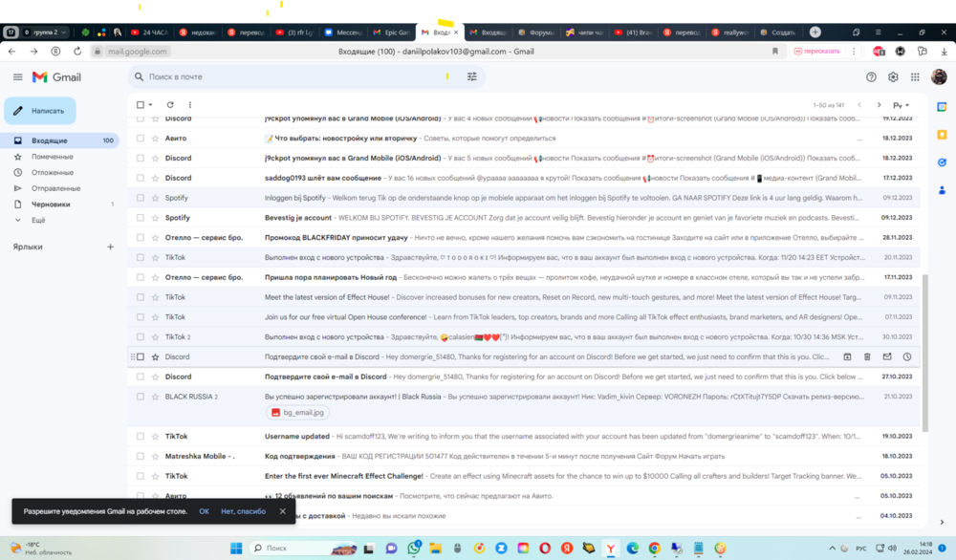
Task: Click the пересказать button in the address bar
Action: pos(817,52)
